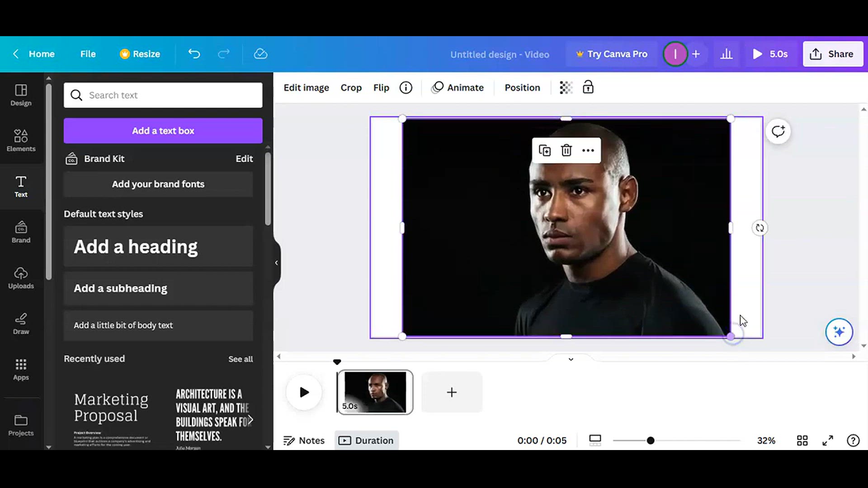Enter fullscreen presentation mode
Image resolution: width=868 pixels, height=488 pixels.
(828, 441)
